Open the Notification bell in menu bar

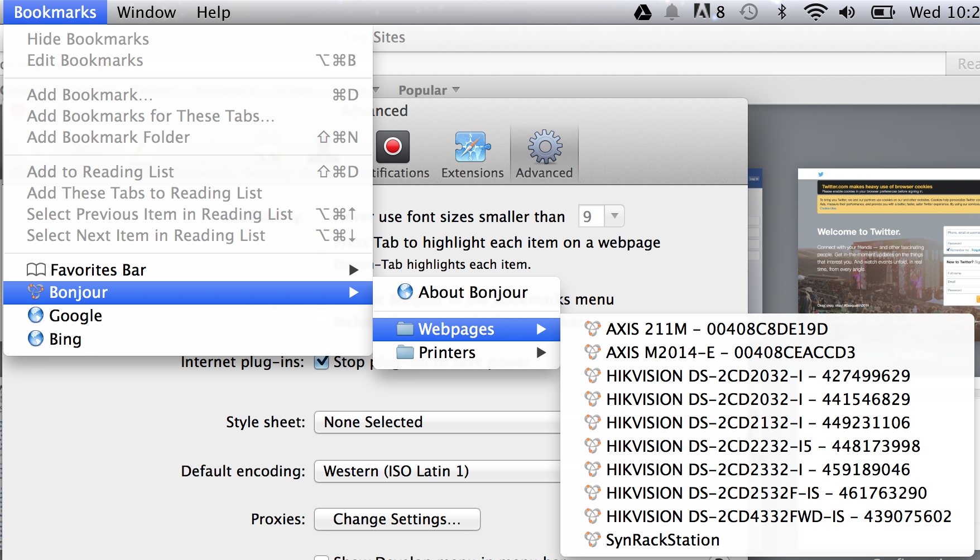[672, 12]
